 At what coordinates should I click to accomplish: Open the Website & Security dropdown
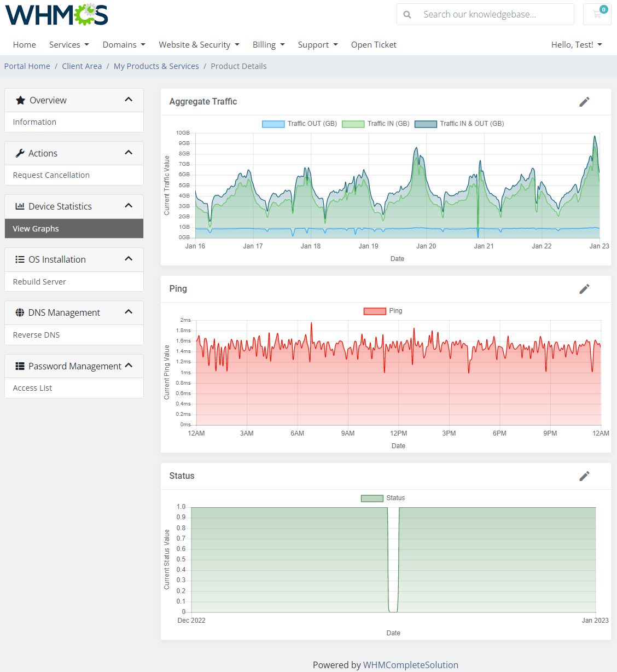point(199,45)
